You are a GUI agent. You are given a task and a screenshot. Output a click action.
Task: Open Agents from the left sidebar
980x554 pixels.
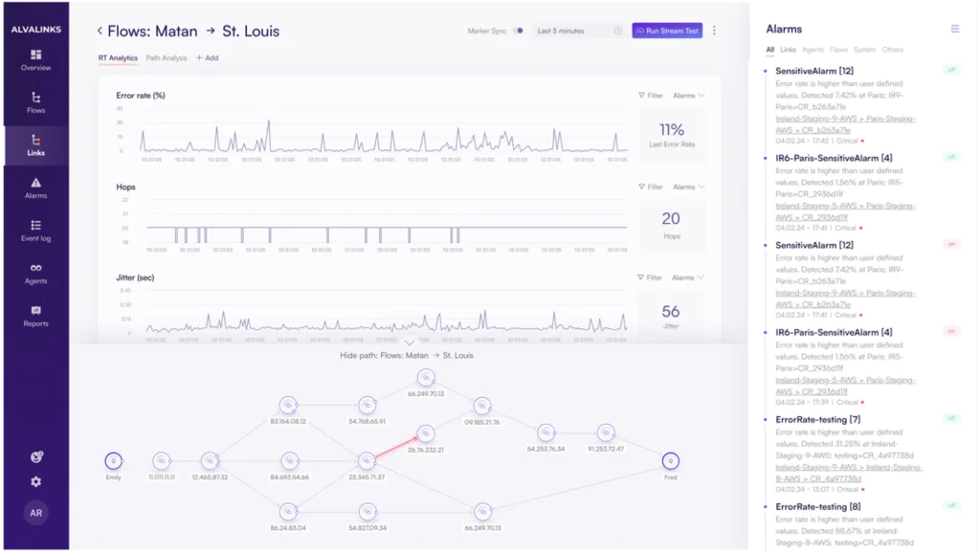(x=35, y=274)
